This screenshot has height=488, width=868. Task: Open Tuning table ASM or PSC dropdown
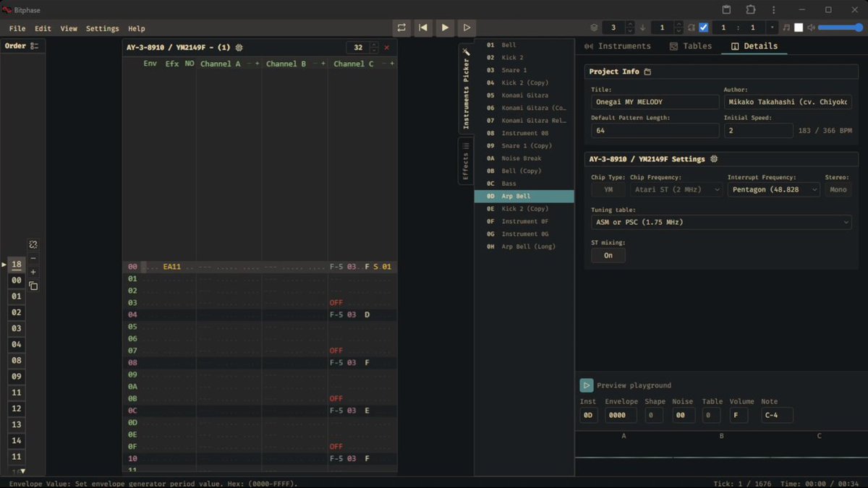721,222
